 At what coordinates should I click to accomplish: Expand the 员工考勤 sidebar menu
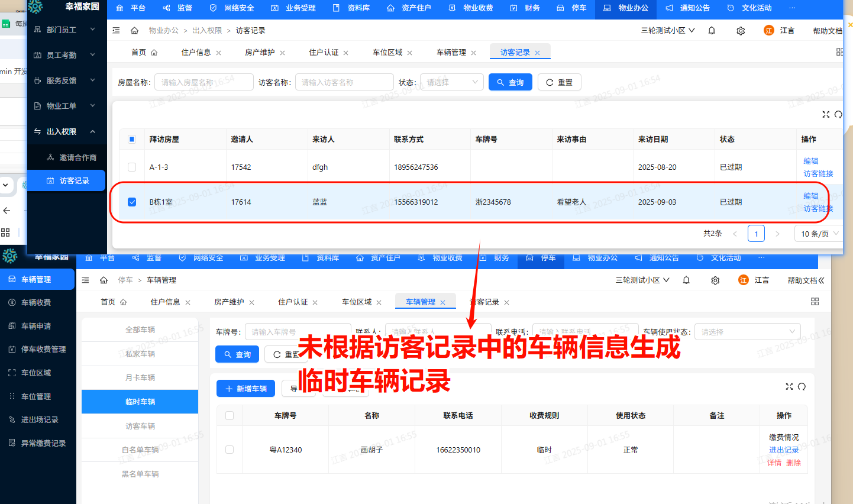(x=65, y=55)
